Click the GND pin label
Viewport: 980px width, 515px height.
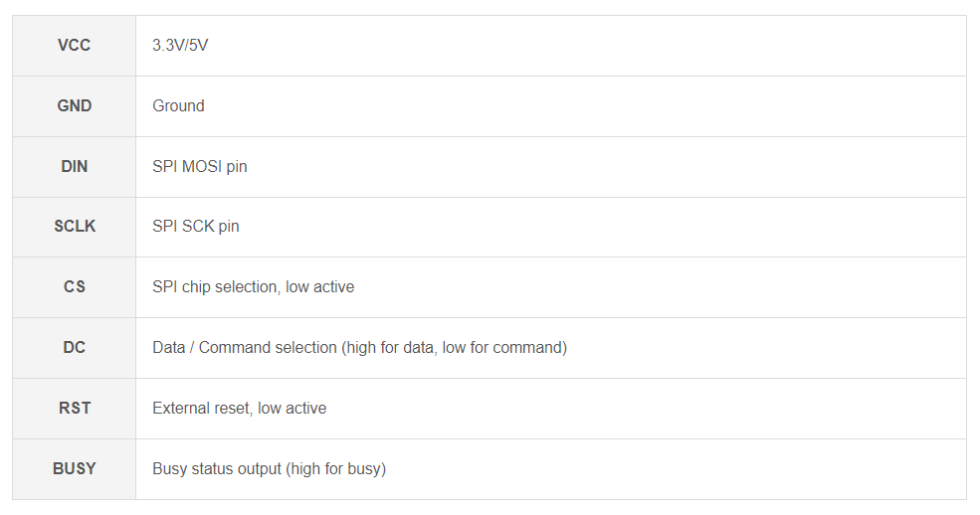click(75, 106)
